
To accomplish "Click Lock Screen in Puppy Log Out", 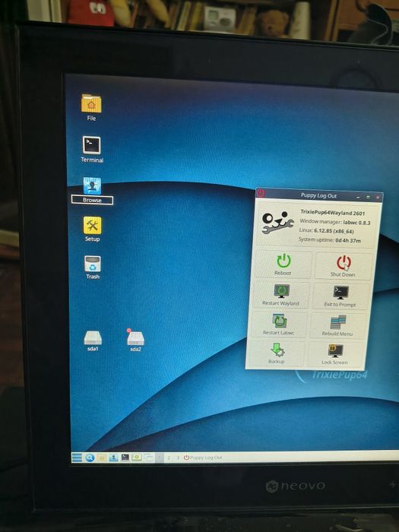I will tap(335, 355).
